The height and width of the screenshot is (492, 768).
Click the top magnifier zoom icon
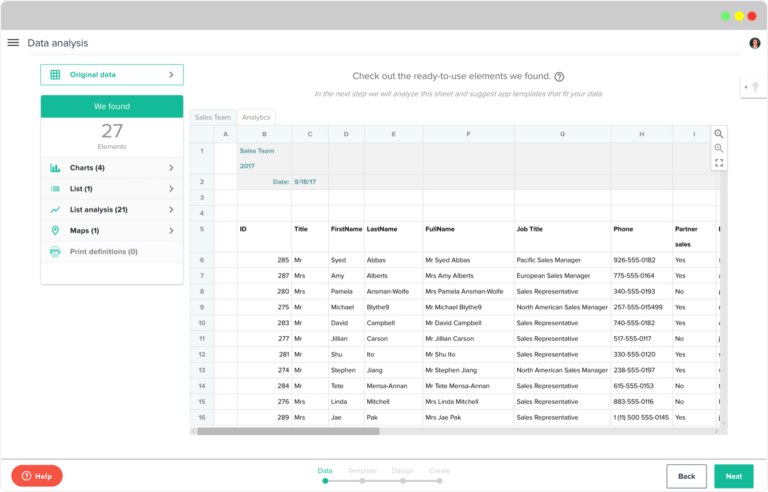tap(719, 134)
